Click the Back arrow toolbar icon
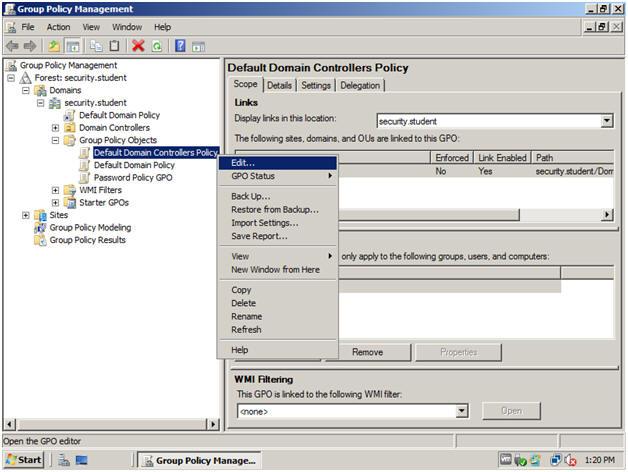This screenshot has height=472, width=628. pyautogui.click(x=12, y=46)
